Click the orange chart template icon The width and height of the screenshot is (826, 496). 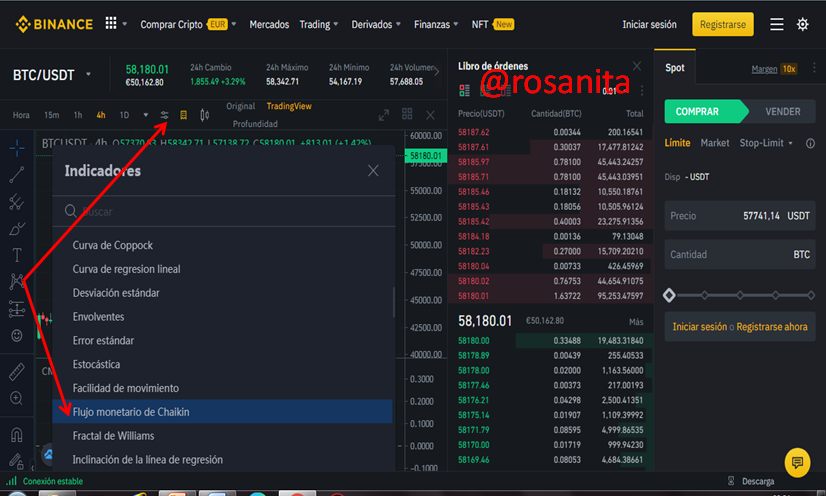click(183, 115)
